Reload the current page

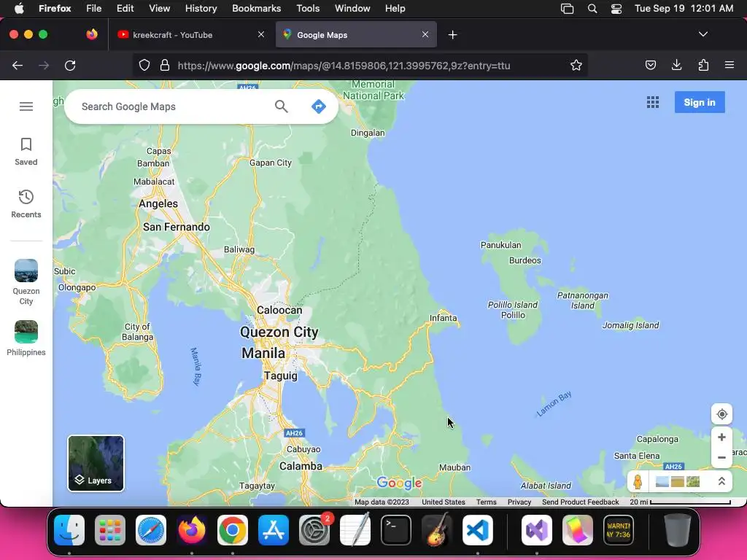(70, 65)
